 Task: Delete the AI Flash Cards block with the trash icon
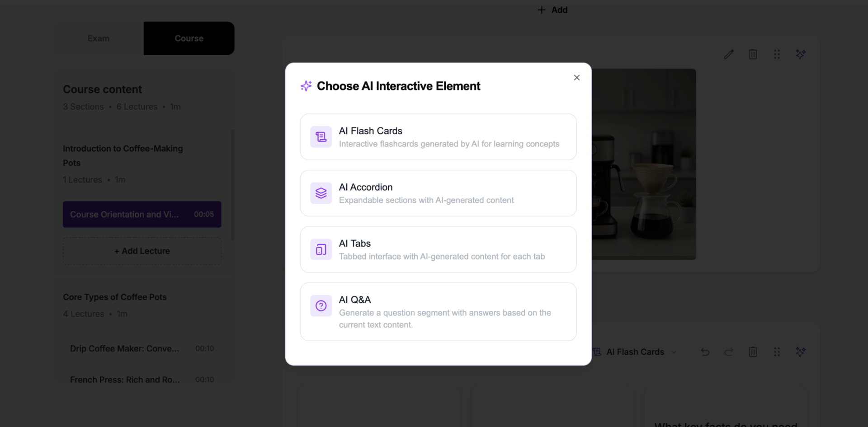click(x=753, y=352)
